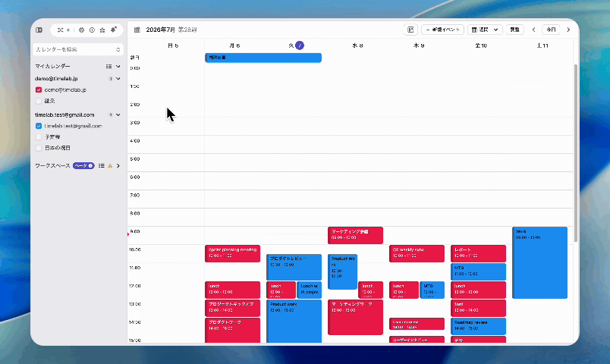Screen dimensions: 610x364
Task: Click the icon between info and bell
Action: (x=102, y=30)
